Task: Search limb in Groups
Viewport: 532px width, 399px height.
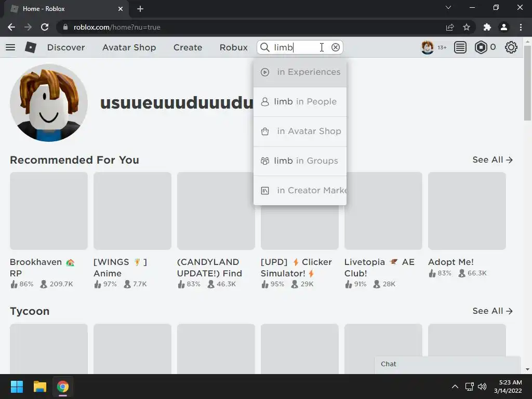Action: tap(300, 161)
